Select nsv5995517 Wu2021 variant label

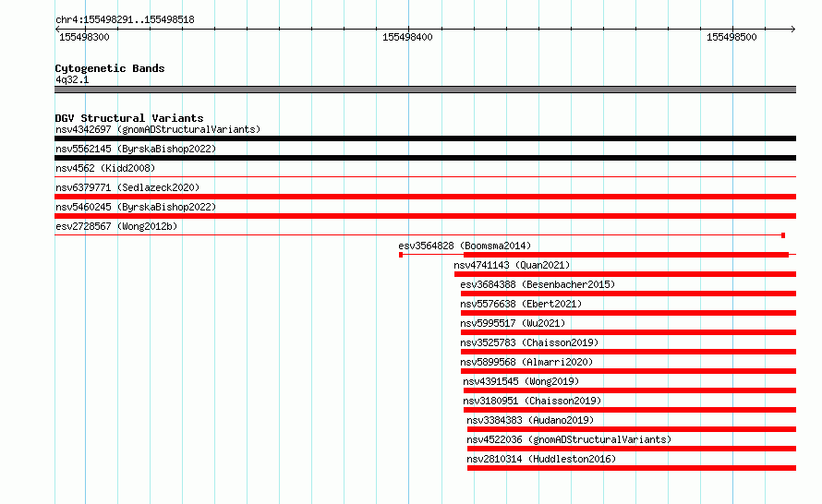click(513, 323)
